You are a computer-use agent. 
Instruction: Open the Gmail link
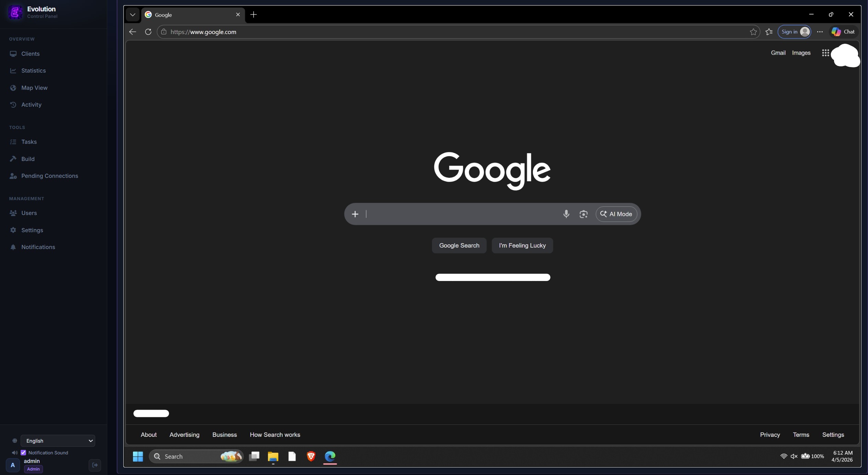[x=778, y=53]
